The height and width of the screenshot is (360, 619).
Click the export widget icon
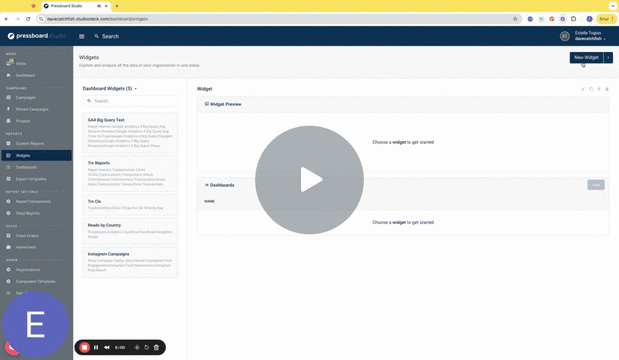599,89
